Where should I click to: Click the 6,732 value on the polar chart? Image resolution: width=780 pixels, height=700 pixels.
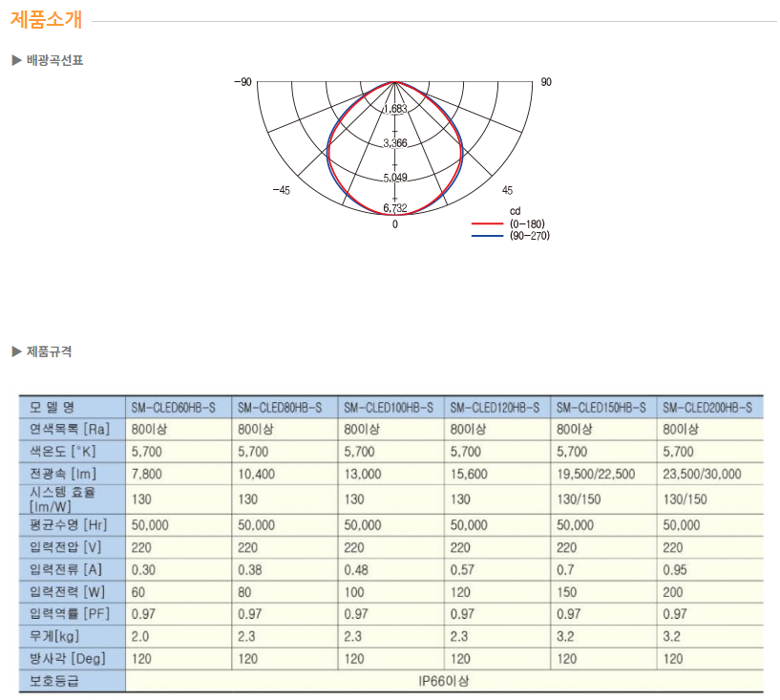pyautogui.click(x=395, y=208)
